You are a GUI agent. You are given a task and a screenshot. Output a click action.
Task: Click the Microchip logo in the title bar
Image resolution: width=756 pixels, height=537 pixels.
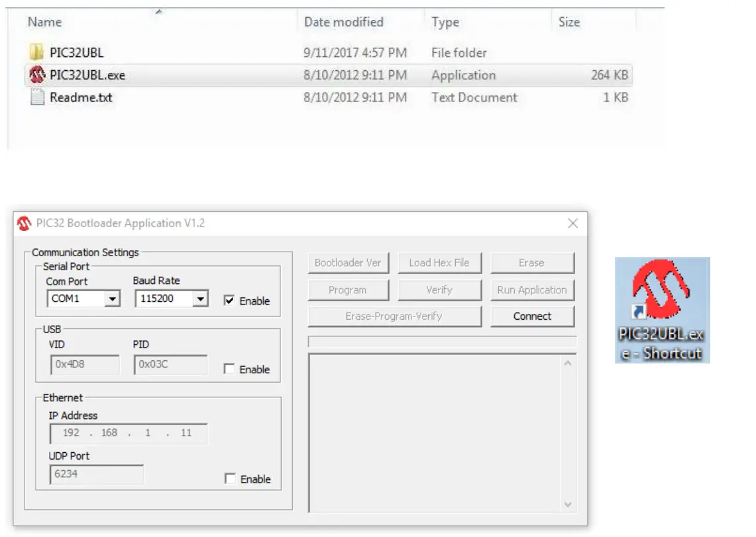pyautogui.click(x=23, y=223)
